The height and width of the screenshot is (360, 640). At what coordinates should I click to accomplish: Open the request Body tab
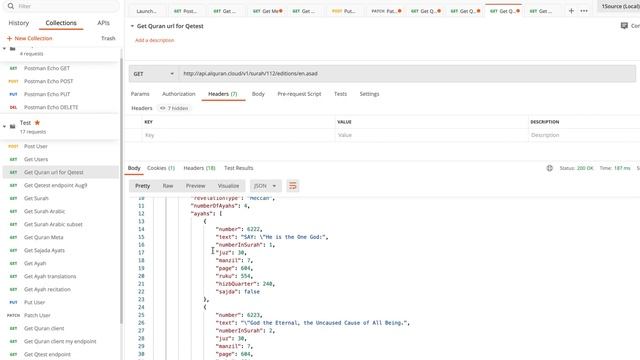pos(258,94)
